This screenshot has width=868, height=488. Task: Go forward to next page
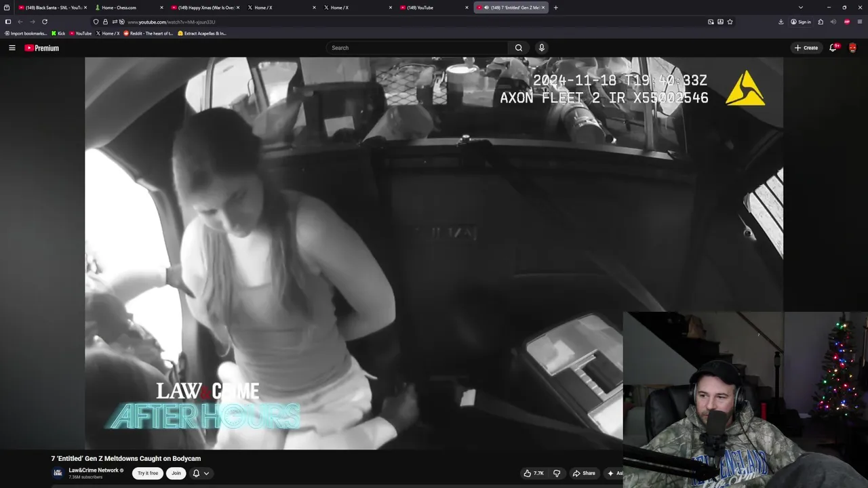[32, 22]
